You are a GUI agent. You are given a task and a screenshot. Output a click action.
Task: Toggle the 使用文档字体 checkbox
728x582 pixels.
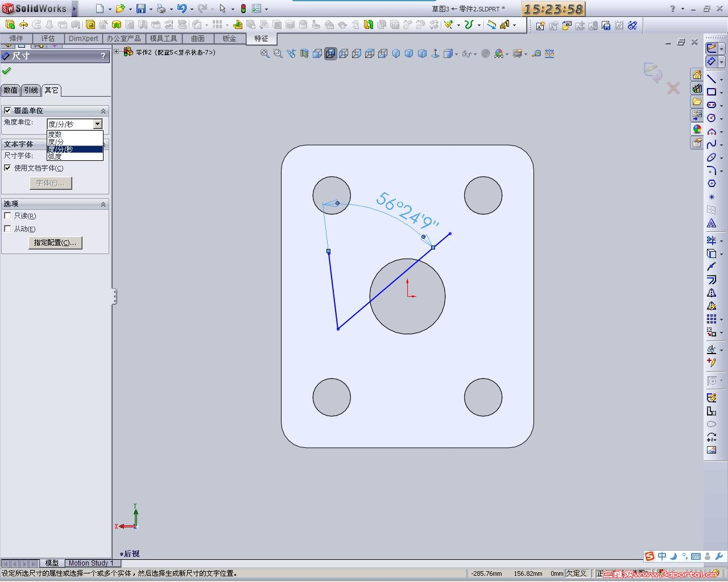[x=7, y=168]
